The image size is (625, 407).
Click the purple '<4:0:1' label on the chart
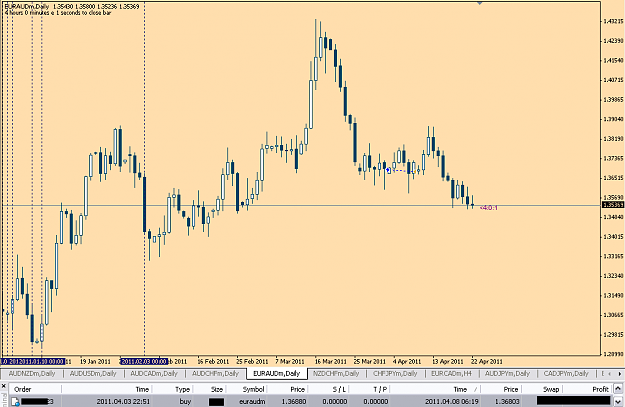489,208
